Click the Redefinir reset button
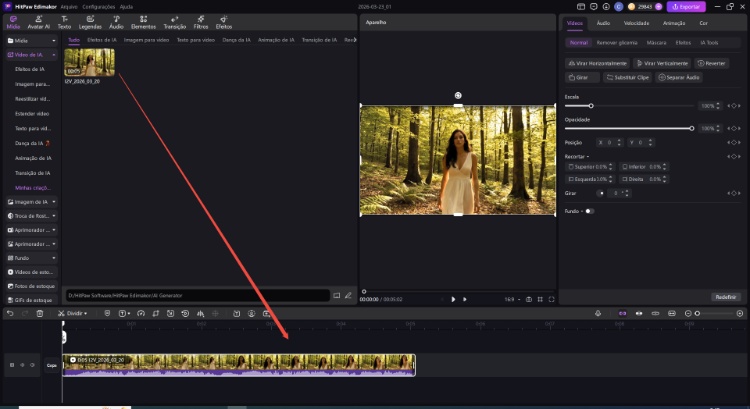This screenshot has height=409, width=750. coord(726,297)
